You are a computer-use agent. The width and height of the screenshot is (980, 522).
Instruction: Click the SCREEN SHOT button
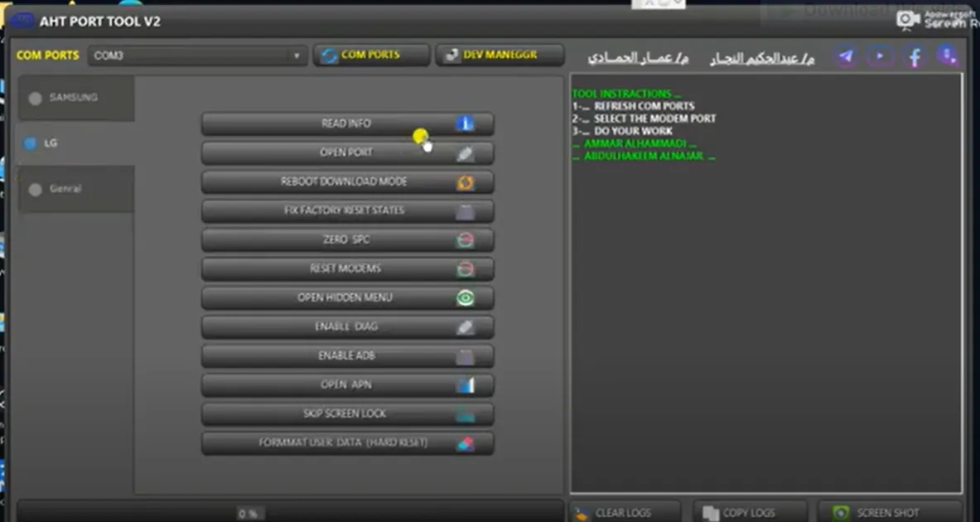[x=890, y=513]
